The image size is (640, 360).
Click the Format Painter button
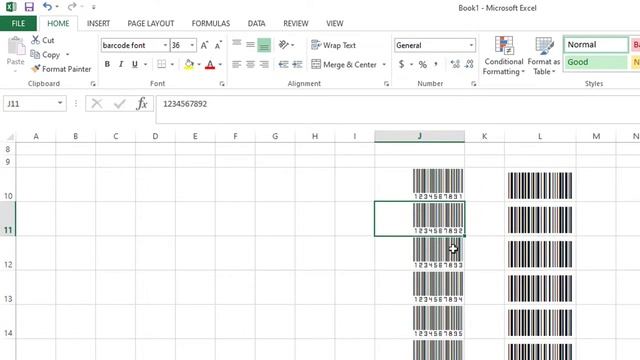tap(61, 69)
